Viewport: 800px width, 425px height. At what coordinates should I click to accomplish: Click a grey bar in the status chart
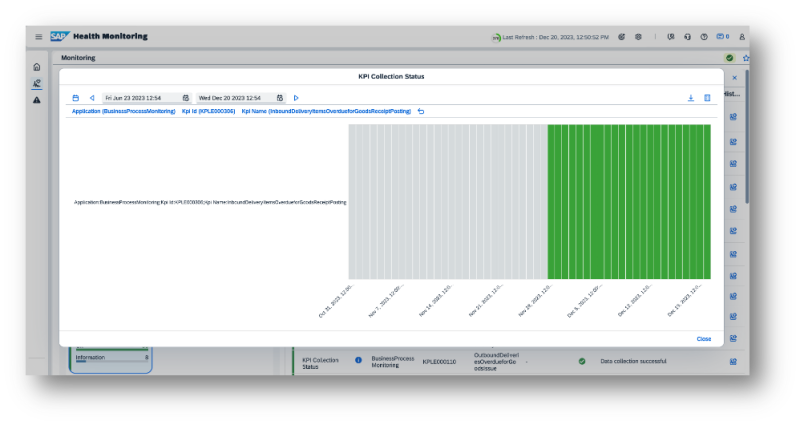440,200
